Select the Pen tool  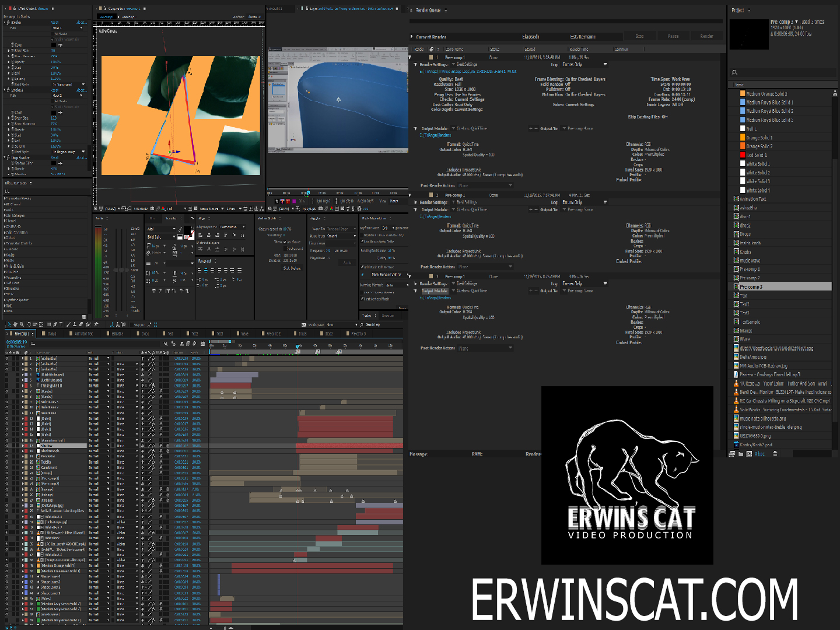(x=55, y=324)
